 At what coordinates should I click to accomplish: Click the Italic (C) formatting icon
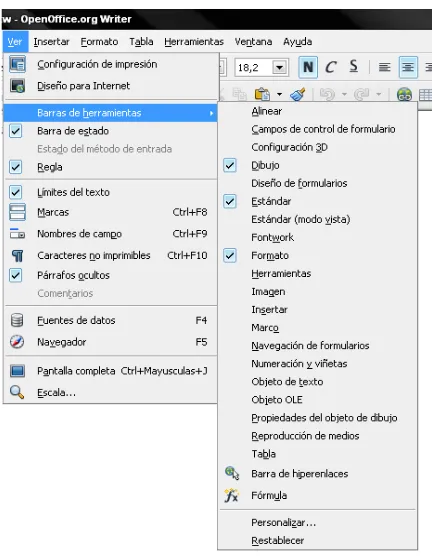click(x=331, y=67)
